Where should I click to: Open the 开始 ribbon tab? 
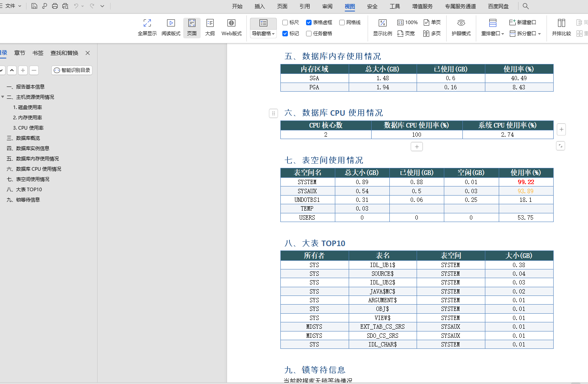click(237, 6)
